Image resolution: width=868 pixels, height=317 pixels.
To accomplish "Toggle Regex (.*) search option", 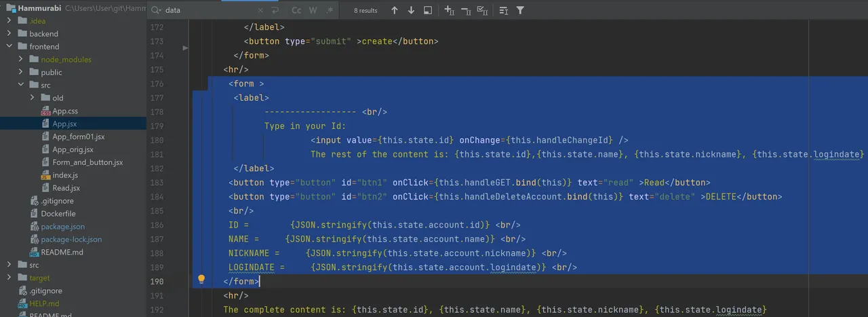I will tap(330, 10).
